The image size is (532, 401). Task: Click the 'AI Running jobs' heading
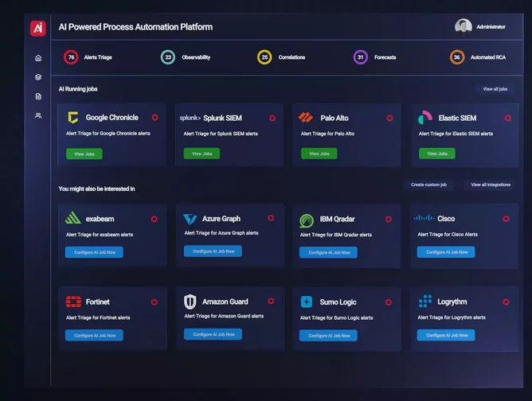tap(78, 89)
